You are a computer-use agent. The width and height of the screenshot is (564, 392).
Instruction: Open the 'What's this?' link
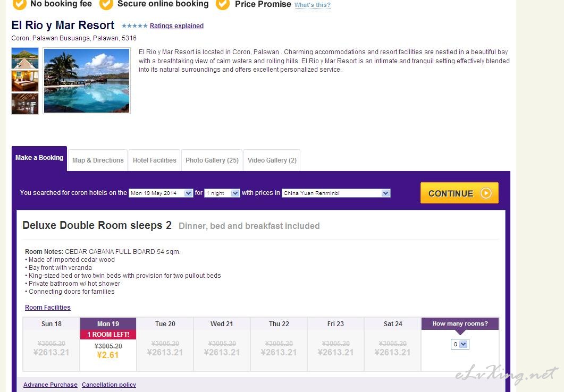click(312, 5)
